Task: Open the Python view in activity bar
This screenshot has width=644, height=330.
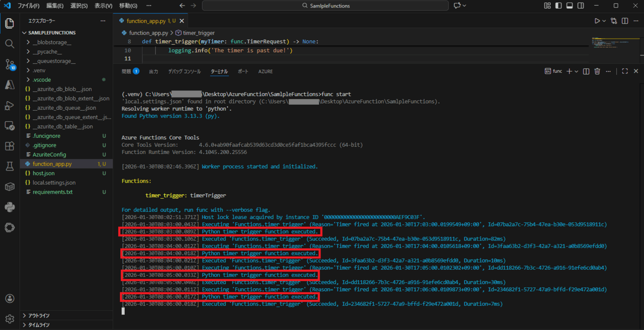Action: tap(10, 207)
